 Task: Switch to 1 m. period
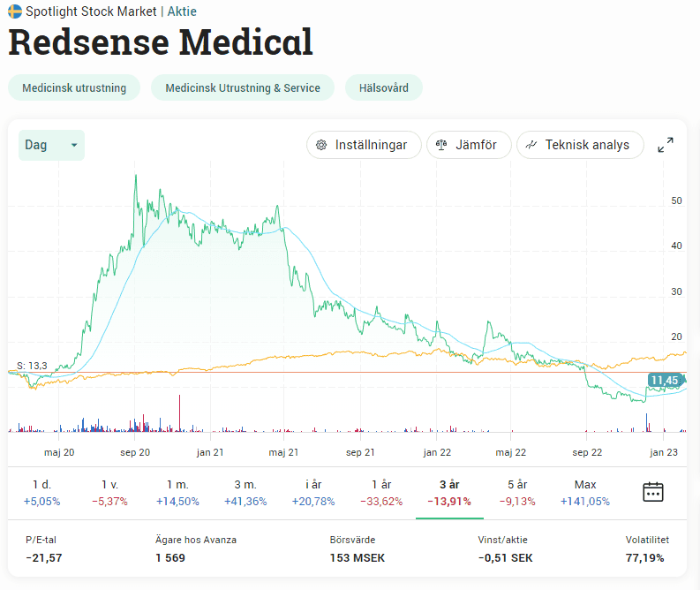coord(177,492)
